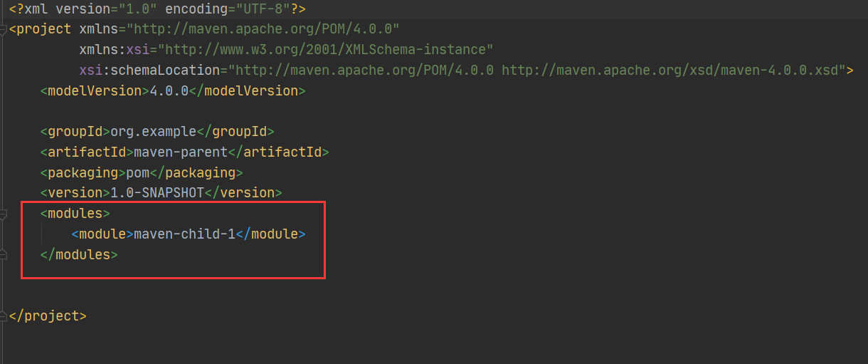This screenshot has height=364, width=868.
Task: Click the 1.0-SNAPSHOT version value
Action: coord(157,193)
